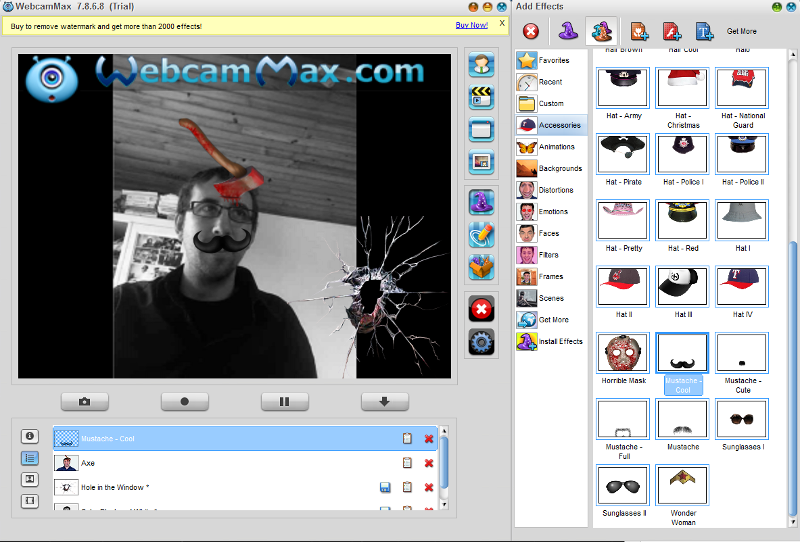Screen dimensions: 800x542
Task: Follow the Buy Now! link
Action: click(x=471, y=25)
